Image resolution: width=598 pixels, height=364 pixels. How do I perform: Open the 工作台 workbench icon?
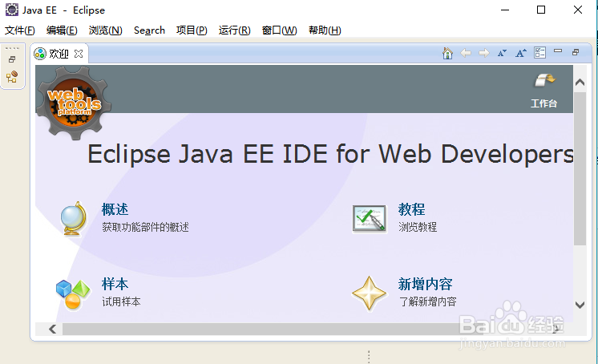(544, 80)
